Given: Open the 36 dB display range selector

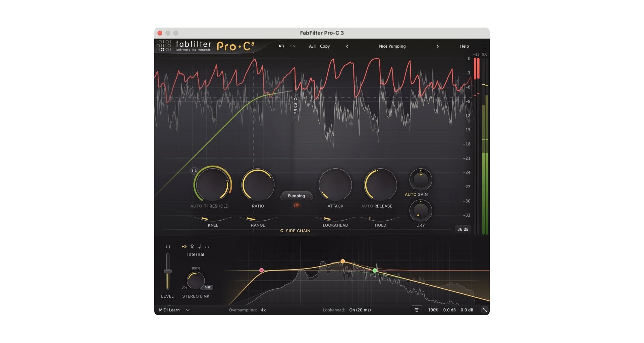Looking at the screenshot, I should 463,229.
